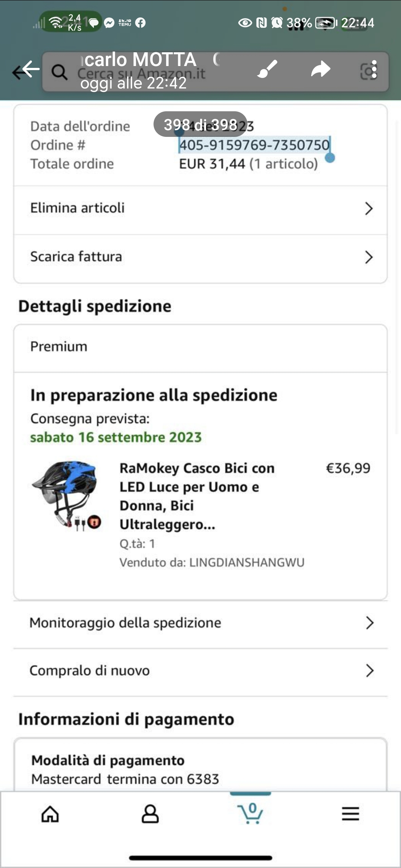Tap the text selection end handle
The height and width of the screenshot is (868, 401).
(330, 158)
